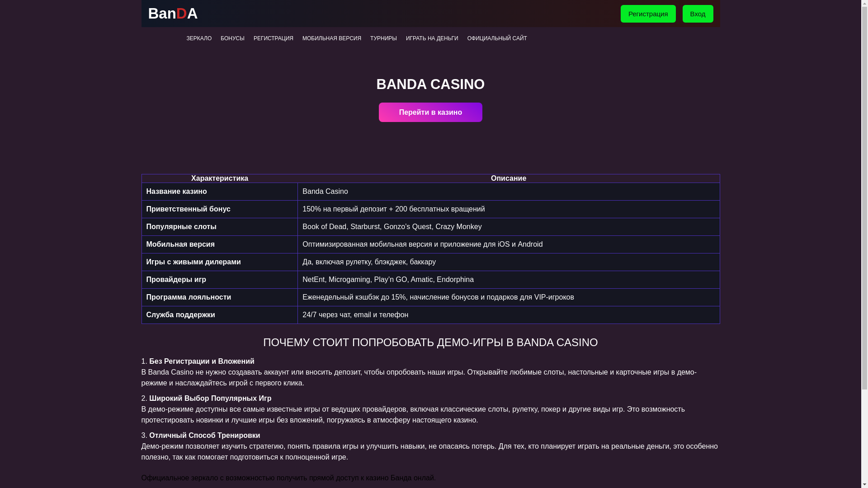Click the iOS и Android description cell
This screenshot has width=868, height=488.
click(x=509, y=244)
